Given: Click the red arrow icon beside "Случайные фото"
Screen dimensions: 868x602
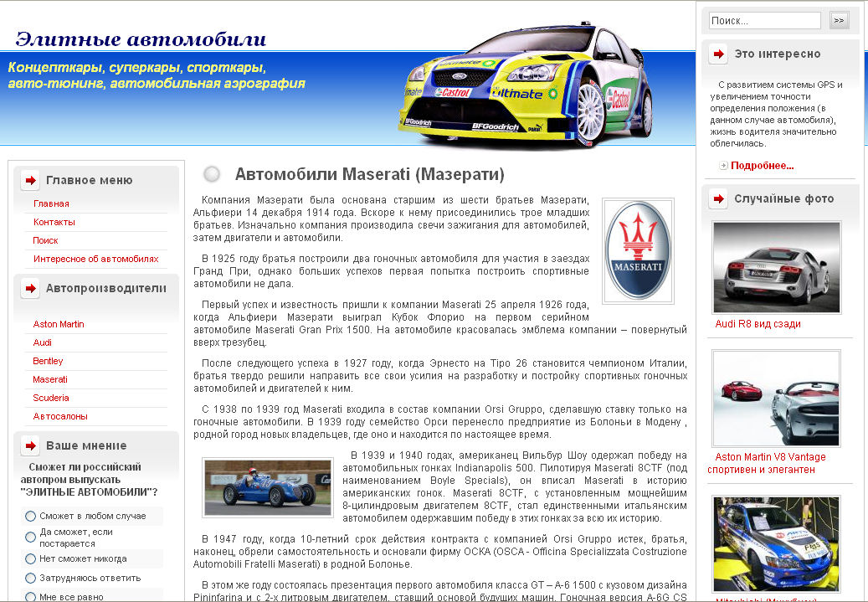Looking at the screenshot, I should (x=718, y=199).
